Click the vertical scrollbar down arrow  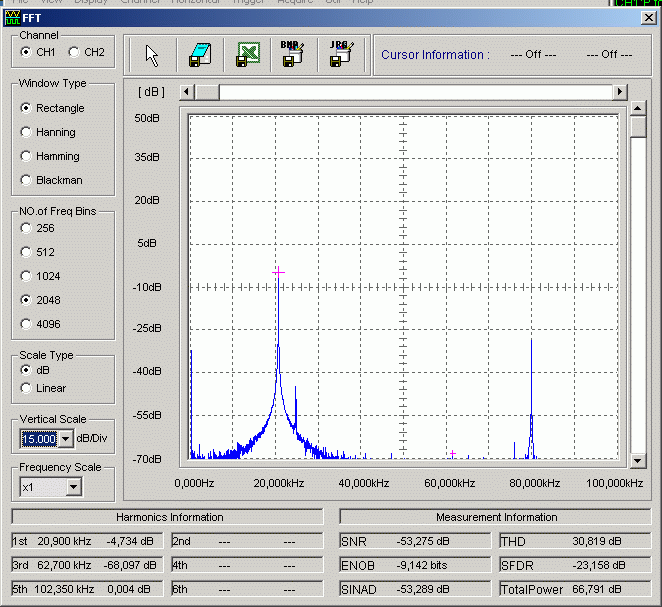[x=638, y=461]
